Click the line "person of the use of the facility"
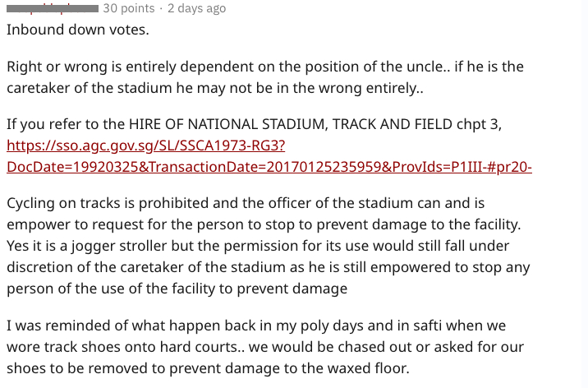Image resolution: width=588 pixels, height=388 pixels. pyautogui.click(x=177, y=289)
